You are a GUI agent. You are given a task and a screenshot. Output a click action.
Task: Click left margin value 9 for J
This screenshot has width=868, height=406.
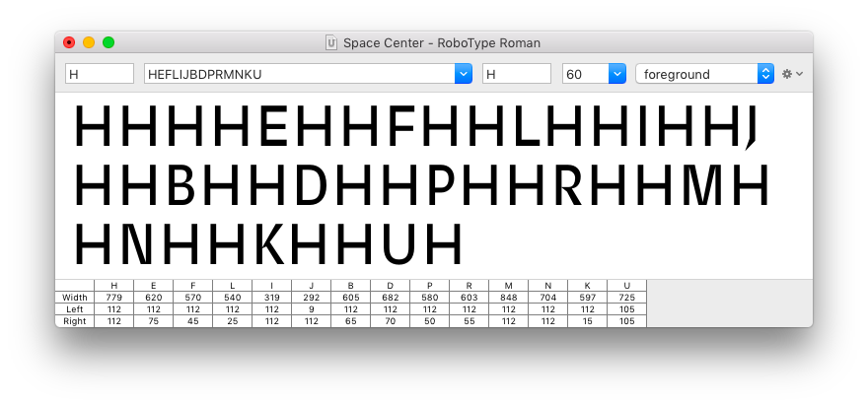coord(311,309)
